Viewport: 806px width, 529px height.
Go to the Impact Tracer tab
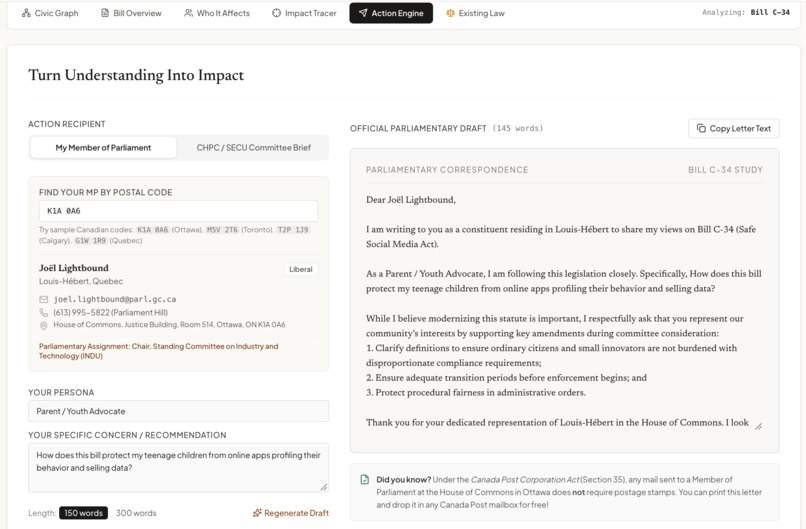click(x=304, y=13)
